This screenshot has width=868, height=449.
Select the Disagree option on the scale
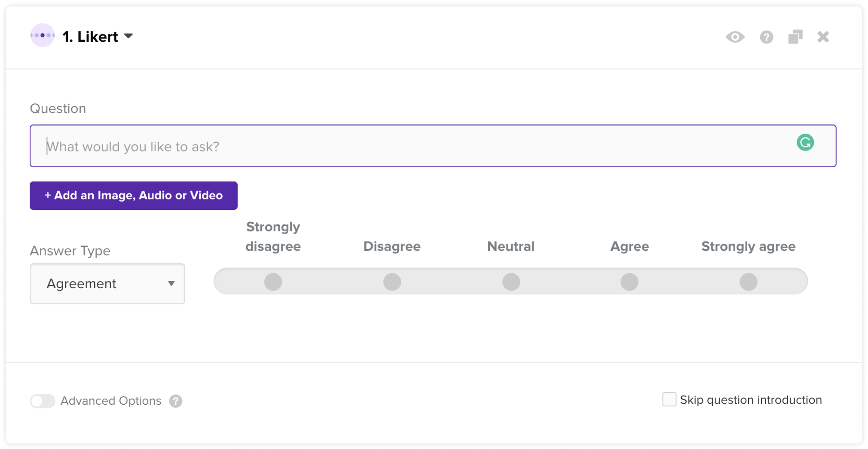(x=392, y=282)
